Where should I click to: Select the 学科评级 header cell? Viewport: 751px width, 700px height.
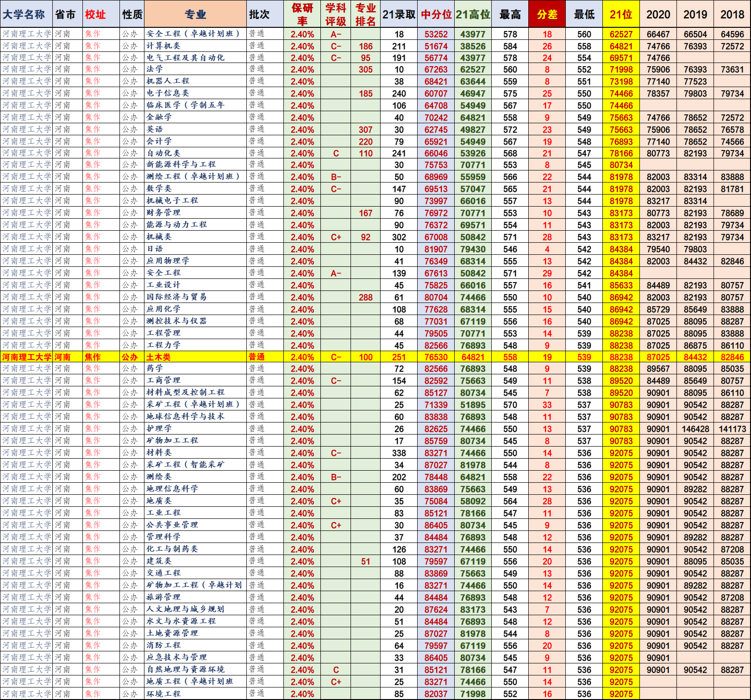[x=336, y=14]
